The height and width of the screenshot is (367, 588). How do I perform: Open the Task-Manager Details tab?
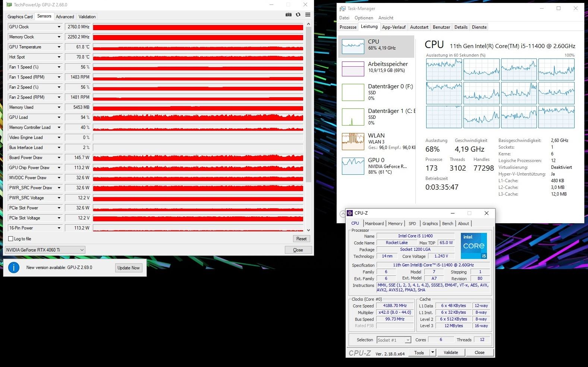coord(461,27)
